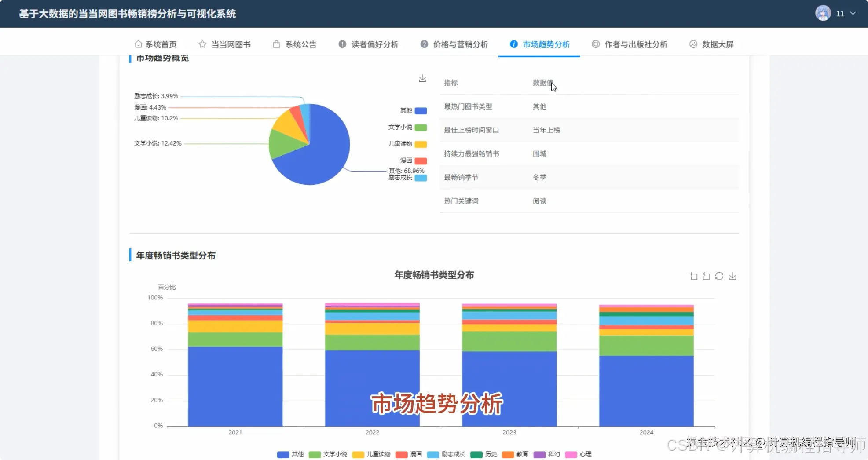Toggle 儿童读物 series in bar chart legend
Screen dimensions: 868x460
[371, 454]
